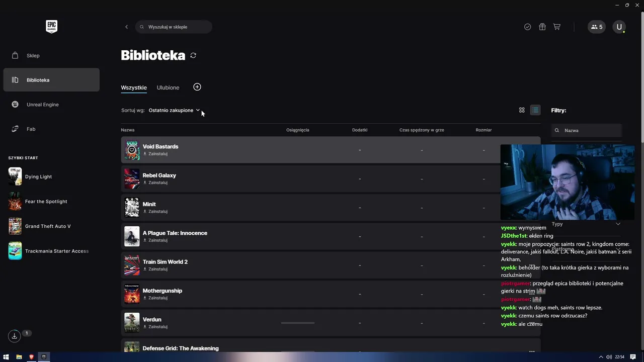Switch to grid view
Image resolution: width=644 pixels, height=362 pixels.
click(522, 110)
